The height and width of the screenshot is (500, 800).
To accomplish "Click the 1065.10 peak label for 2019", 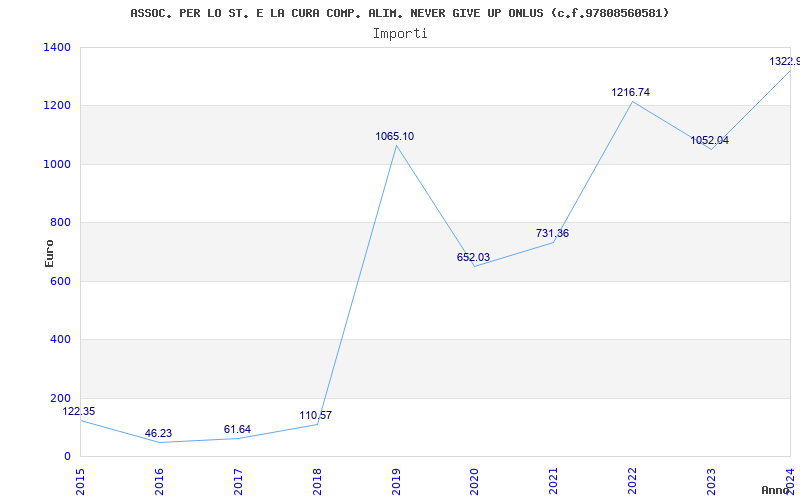I will [x=395, y=136].
